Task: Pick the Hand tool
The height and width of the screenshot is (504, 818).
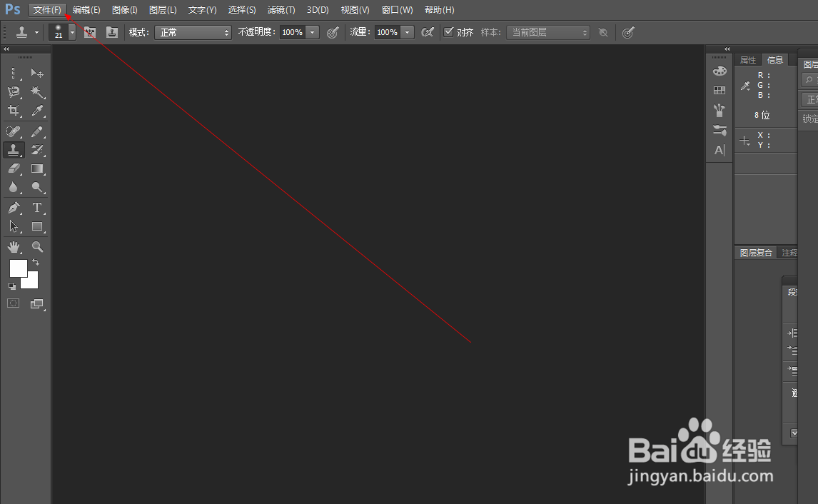Action: click(14, 247)
